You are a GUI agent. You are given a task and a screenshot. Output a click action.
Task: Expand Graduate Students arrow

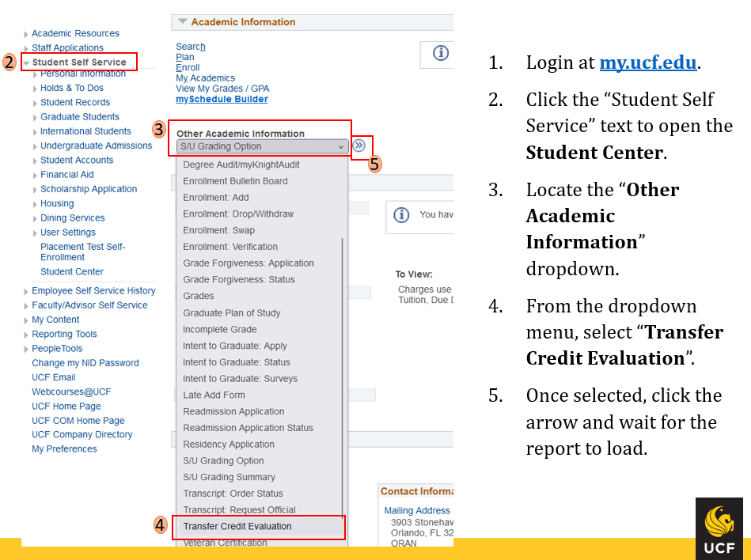35,117
